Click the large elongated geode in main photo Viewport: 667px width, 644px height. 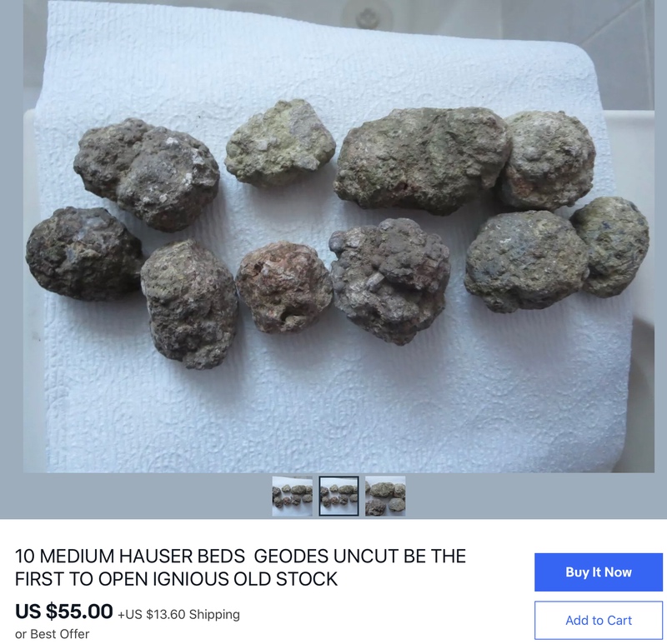[x=422, y=160]
